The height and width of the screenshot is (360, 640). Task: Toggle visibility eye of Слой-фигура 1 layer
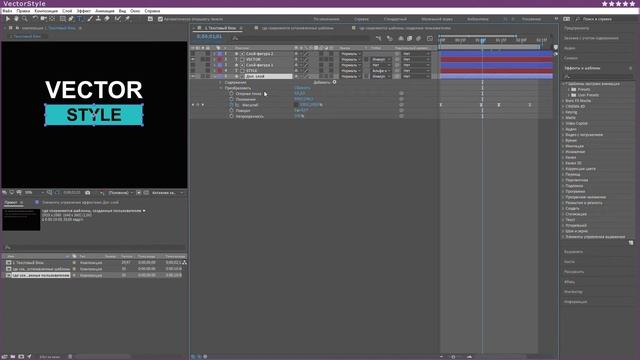[x=193, y=65]
